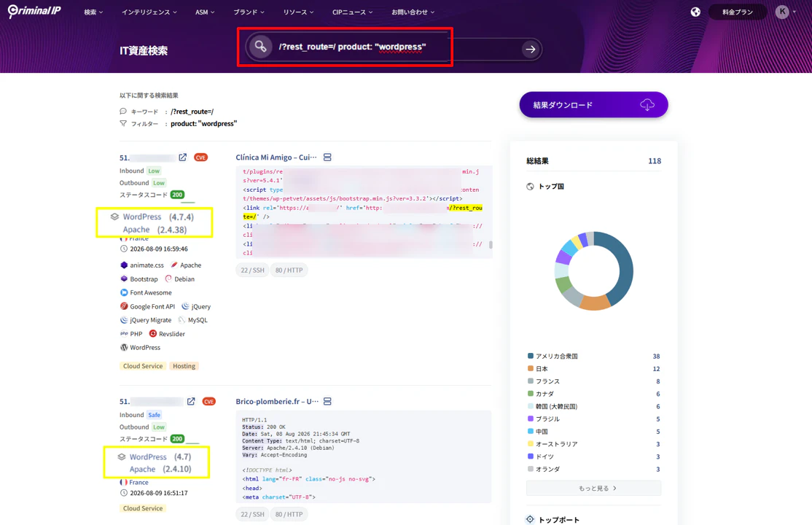Click server icon beside Brico-plomberie.fr
812x525 pixels.
pos(327,401)
